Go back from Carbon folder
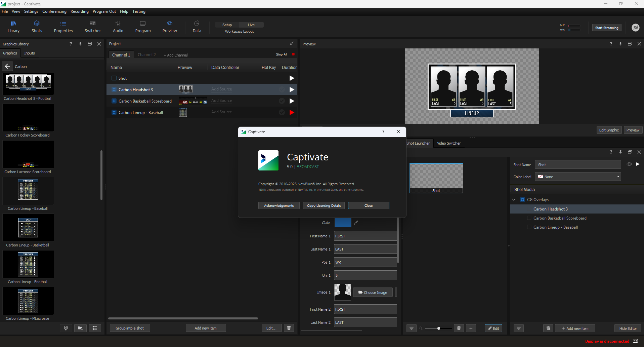644x347 pixels. [x=7, y=66]
